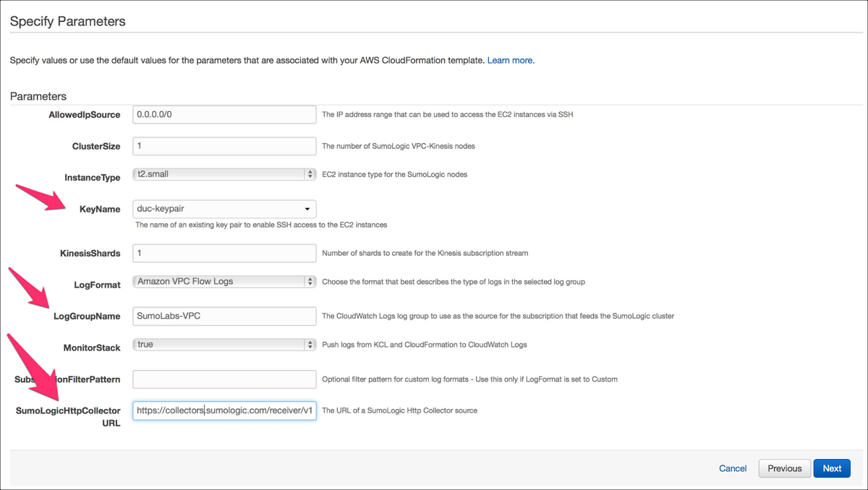Click the ClusterSize text field
This screenshot has height=490, width=868.
pyautogui.click(x=224, y=146)
